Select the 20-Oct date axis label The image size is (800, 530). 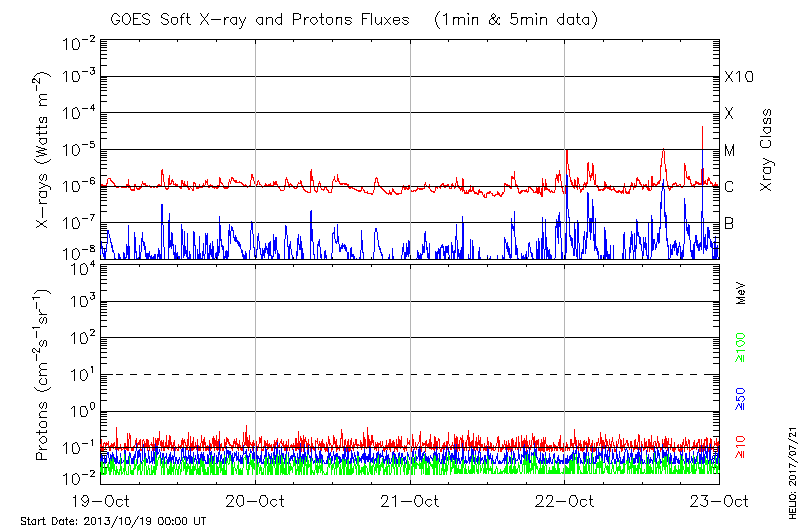pos(255,500)
